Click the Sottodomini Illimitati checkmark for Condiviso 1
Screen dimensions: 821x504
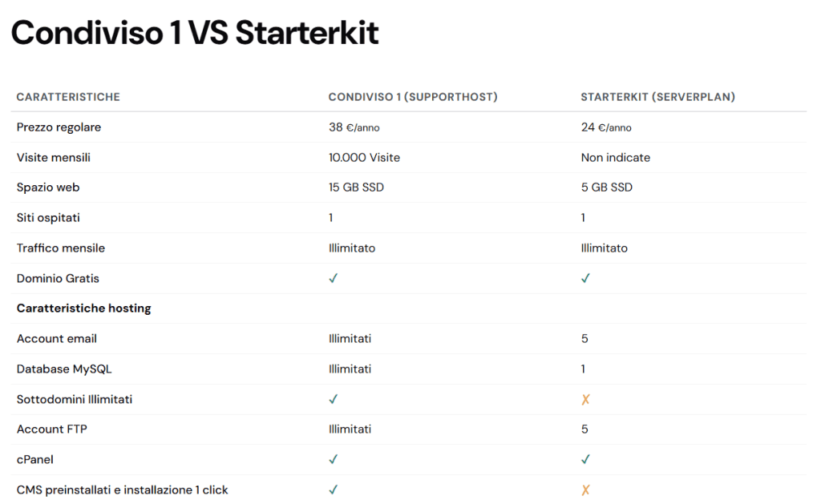[334, 399]
